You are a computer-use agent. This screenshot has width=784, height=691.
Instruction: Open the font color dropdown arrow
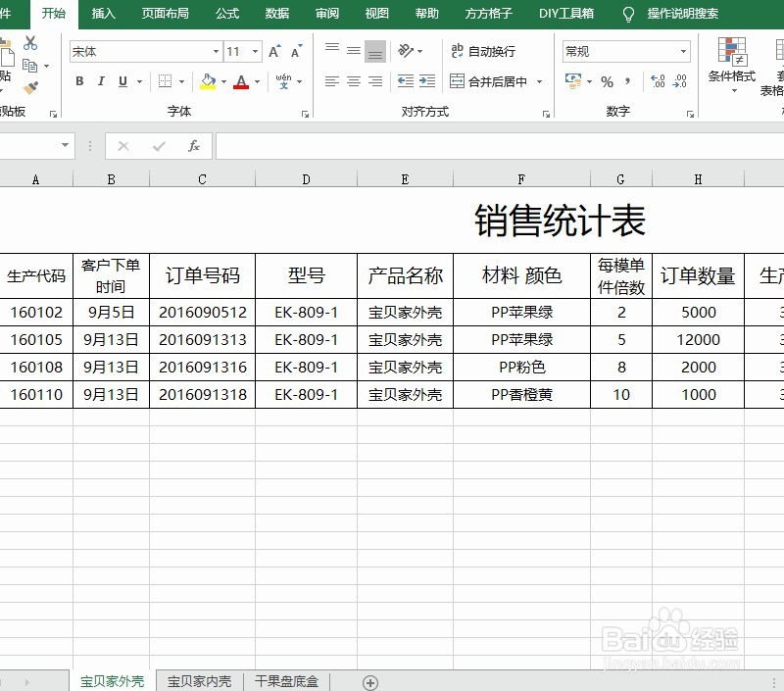[x=255, y=81]
